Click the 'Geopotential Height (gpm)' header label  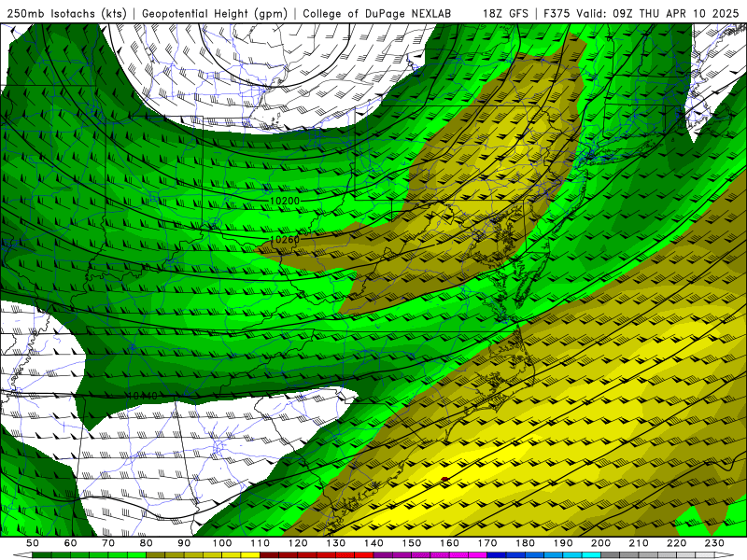(215, 13)
